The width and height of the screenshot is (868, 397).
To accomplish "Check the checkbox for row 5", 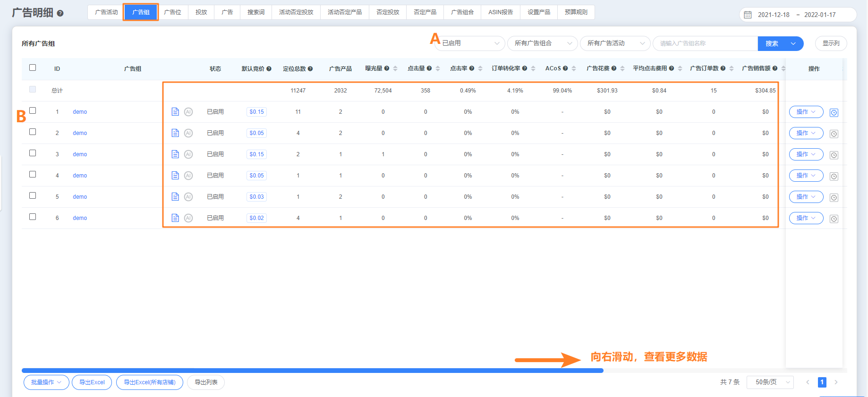I will (x=33, y=195).
